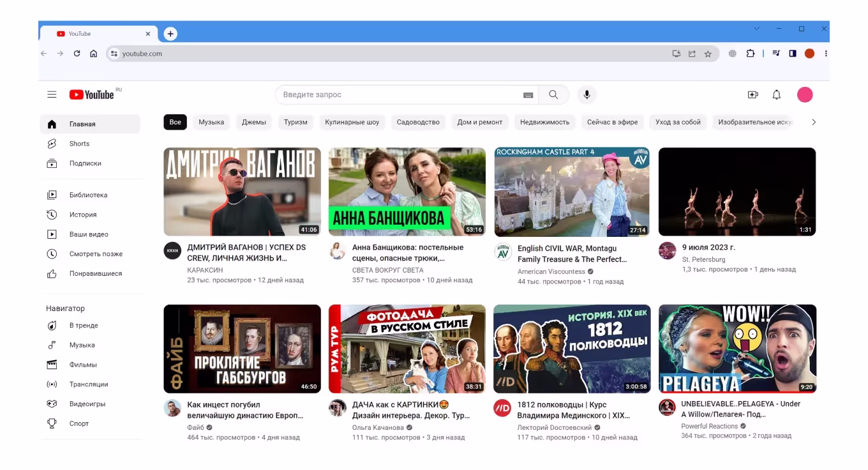Toggle the browser side panel
This screenshot has width=868, height=470.
click(793, 54)
